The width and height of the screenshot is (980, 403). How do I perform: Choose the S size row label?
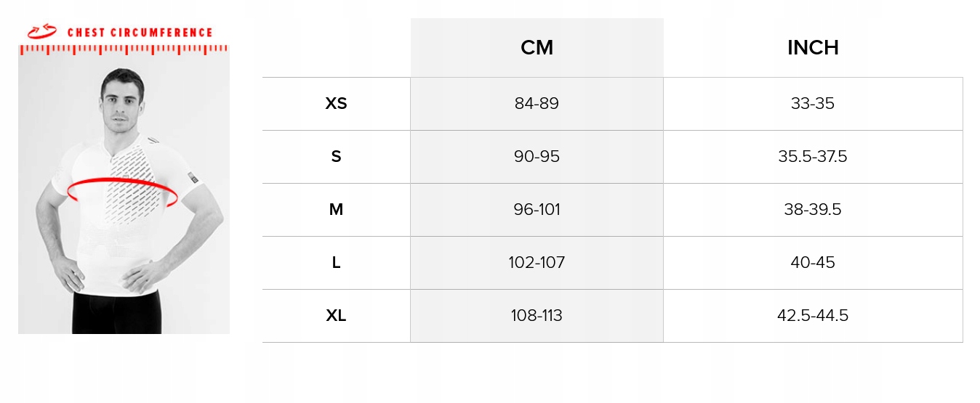coord(336,157)
